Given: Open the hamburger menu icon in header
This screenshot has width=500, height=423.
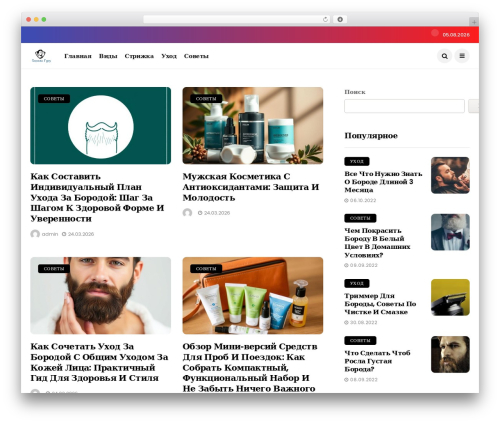Looking at the screenshot, I should pyautogui.click(x=462, y=56).
